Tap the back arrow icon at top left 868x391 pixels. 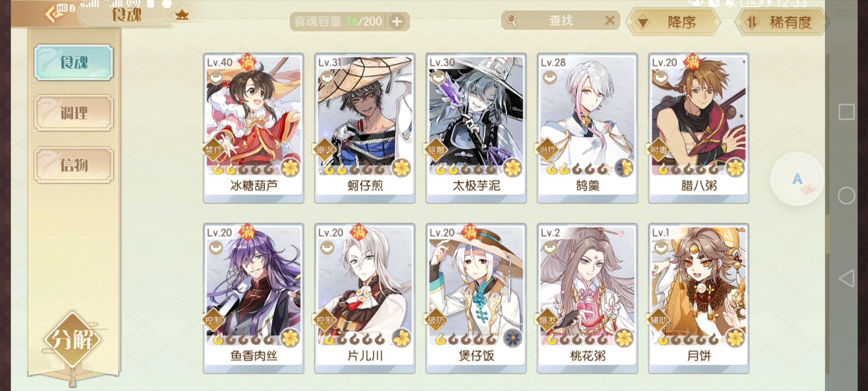click(54, 14)
